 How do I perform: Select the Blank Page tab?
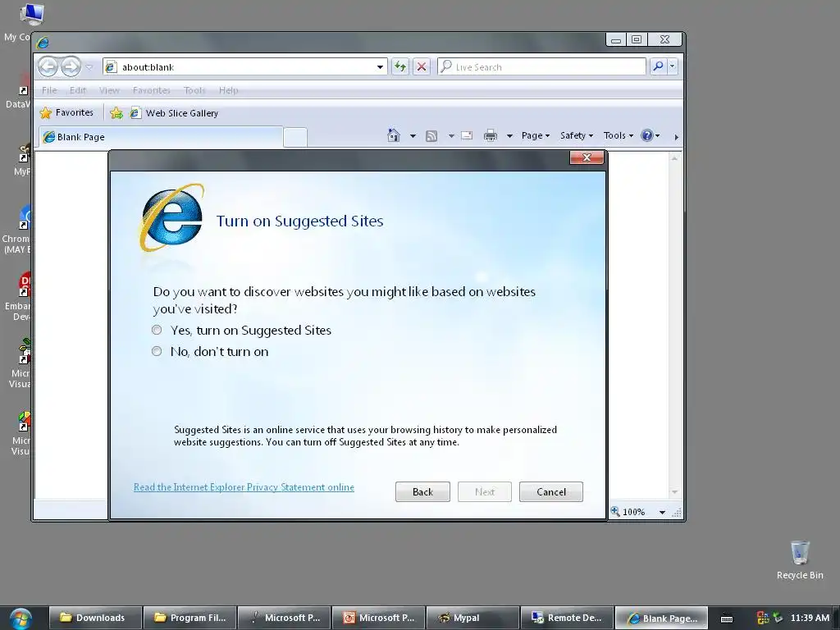[161, 137]
